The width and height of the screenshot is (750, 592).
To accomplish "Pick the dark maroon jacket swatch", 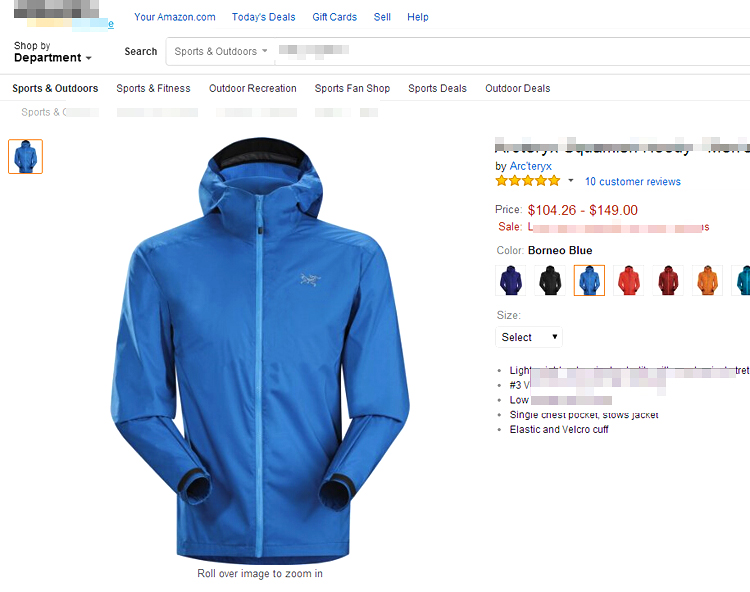I will click(x=668, y=280).
